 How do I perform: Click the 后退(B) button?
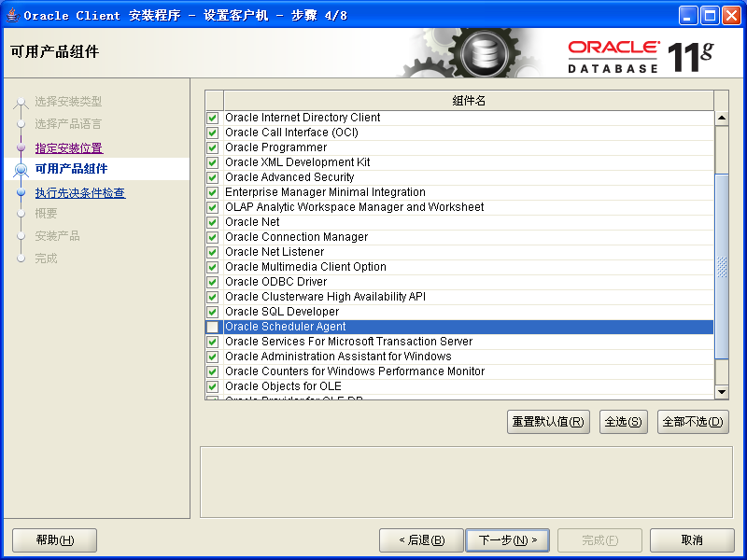[421, 540]
